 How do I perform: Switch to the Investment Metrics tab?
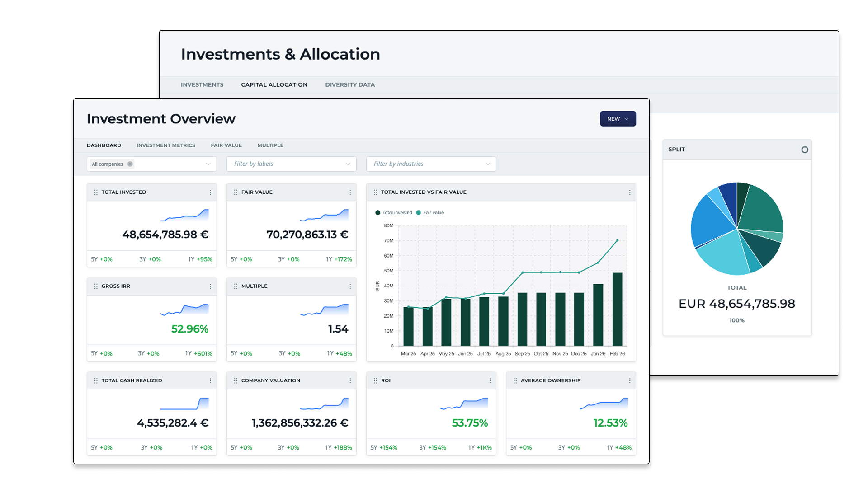165,145
